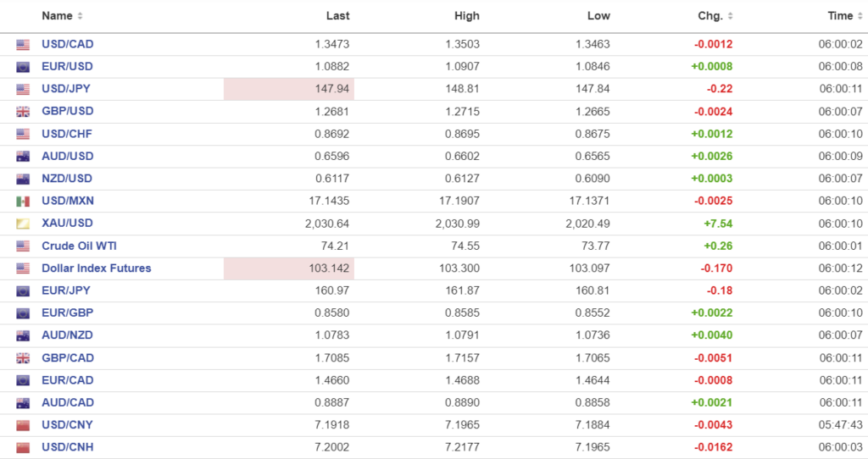868x459 pixels.
Task: Open the EUR/GBP pair link
Action: coord(67,312)
